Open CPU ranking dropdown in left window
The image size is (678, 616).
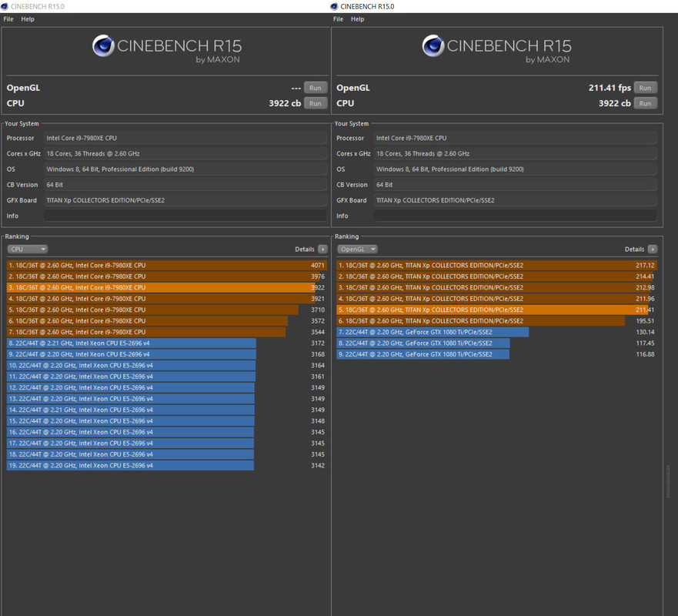tap(28, 249)
